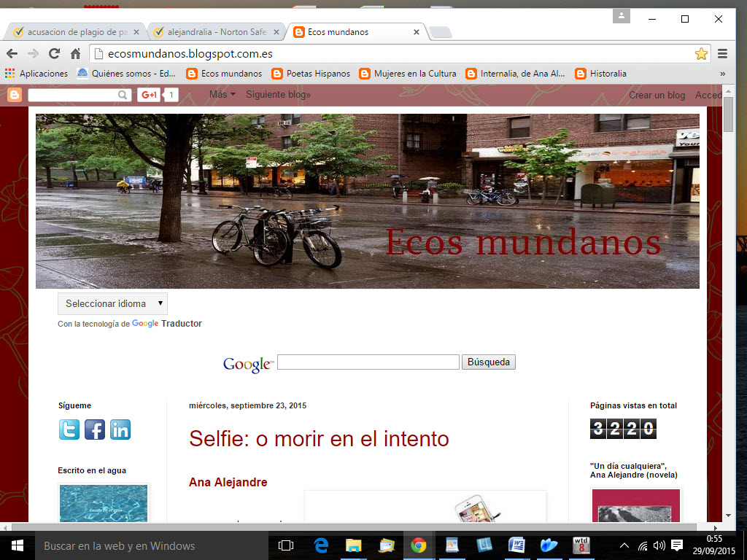Click the Google search input field
Screen dimensions: 747x560
click(368, 362)
